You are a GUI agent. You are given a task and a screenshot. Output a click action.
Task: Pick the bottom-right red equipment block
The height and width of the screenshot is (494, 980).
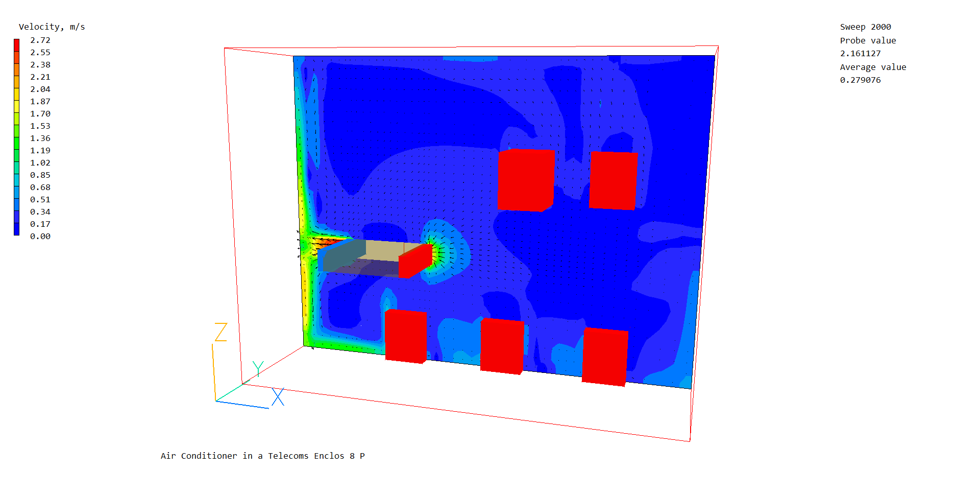[x=605, y=357]
